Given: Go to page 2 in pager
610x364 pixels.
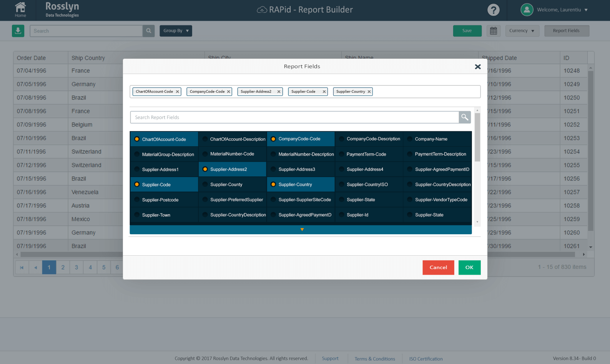Looking at the screenshot, I should (x=63, y=267).
